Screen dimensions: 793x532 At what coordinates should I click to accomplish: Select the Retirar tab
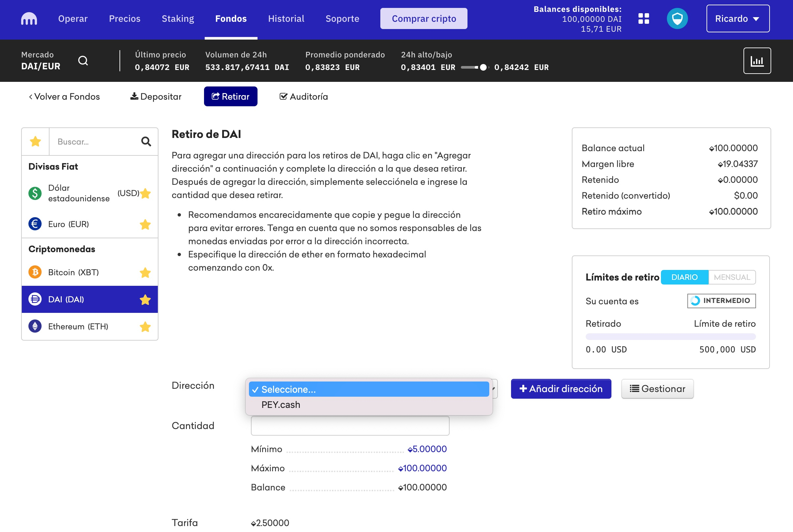(230, 97)
